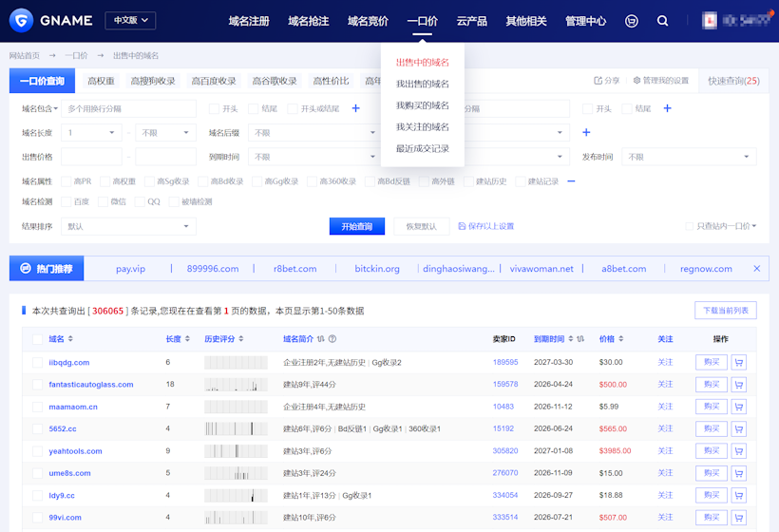This screenshot has width=779, height=532.
Task: Click cart icon for 5652.cc row
Action: point(738,428)
